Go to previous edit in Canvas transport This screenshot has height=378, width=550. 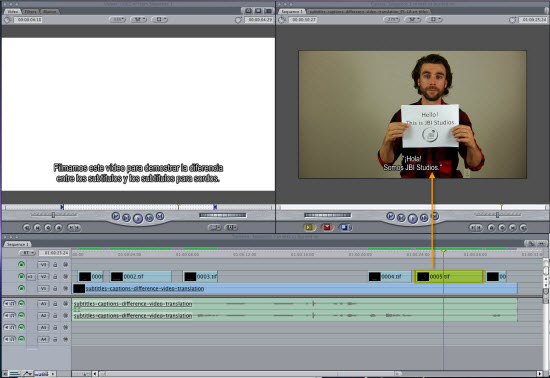pyautogui.click(x=390, y=216)
